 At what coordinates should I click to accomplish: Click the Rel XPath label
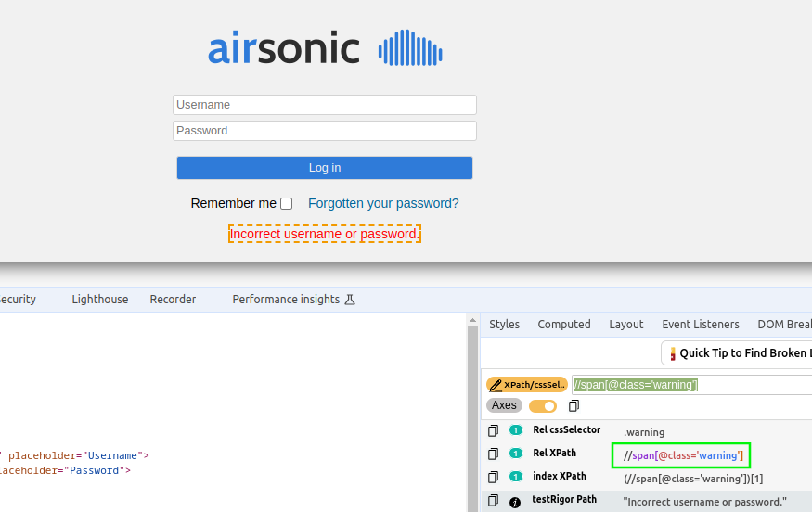(x=554, y=453)
